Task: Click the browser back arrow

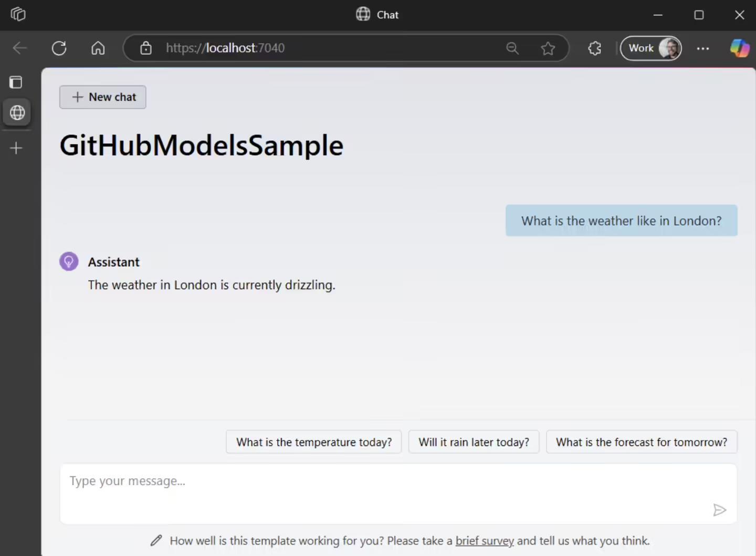Action: point(20,48)
